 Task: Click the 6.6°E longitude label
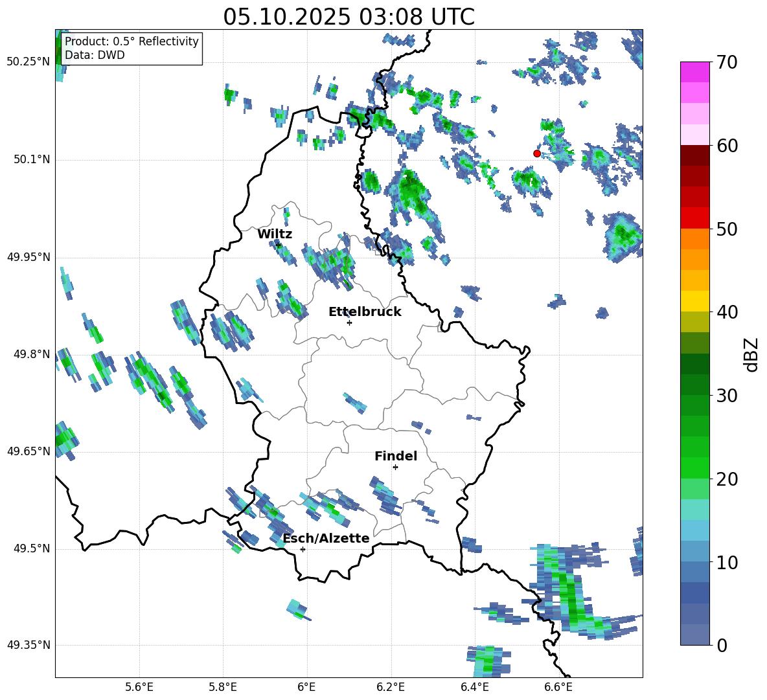[558, 687]
